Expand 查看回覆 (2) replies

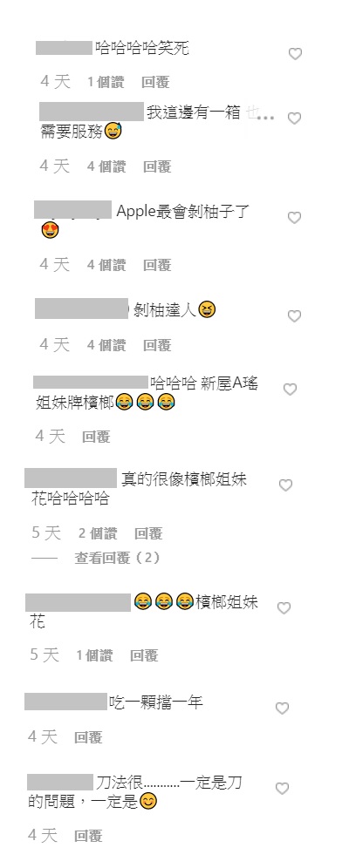click(x=118, y=558)
